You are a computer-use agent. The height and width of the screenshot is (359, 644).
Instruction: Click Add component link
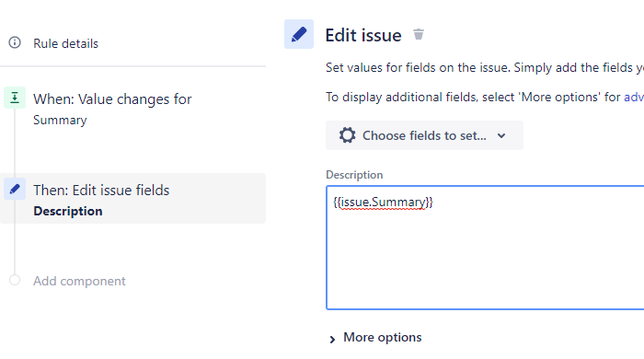pyautogui.click(x=79, y=281)
